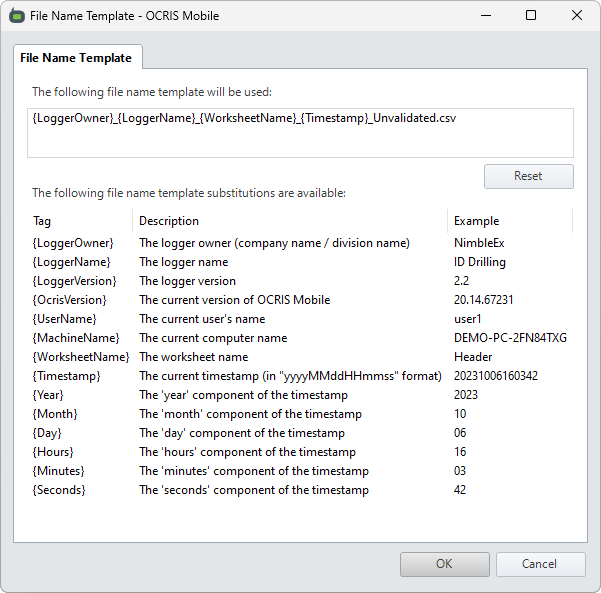This screenshot has height=593, width=601.
Task: Click the 'seconds' component description
Action: click(x=254, y=490)
